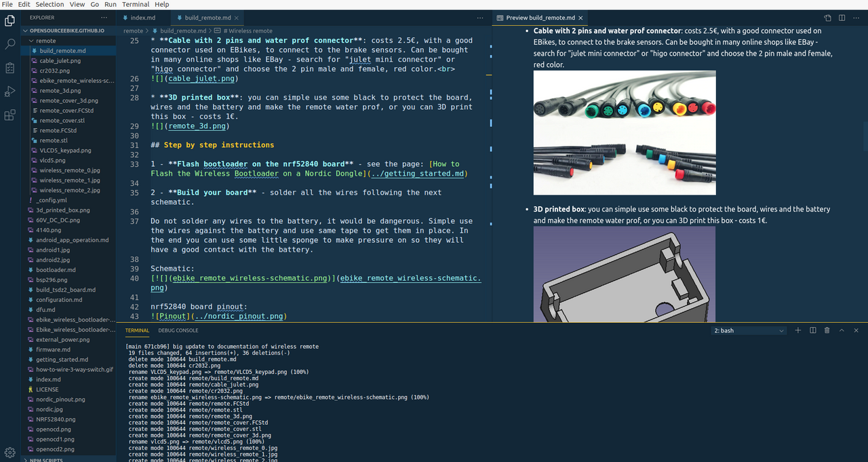The width and height of the screenshot is (868, 462).
Task: Click Show Source icon in preview toolbar
Action: 828,18
